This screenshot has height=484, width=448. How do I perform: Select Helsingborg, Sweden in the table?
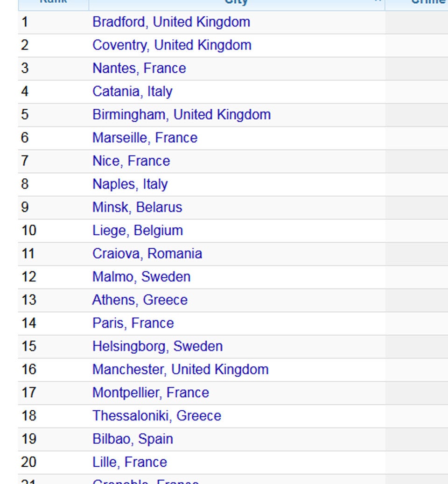pyautogui.click(x=157, y=346)
